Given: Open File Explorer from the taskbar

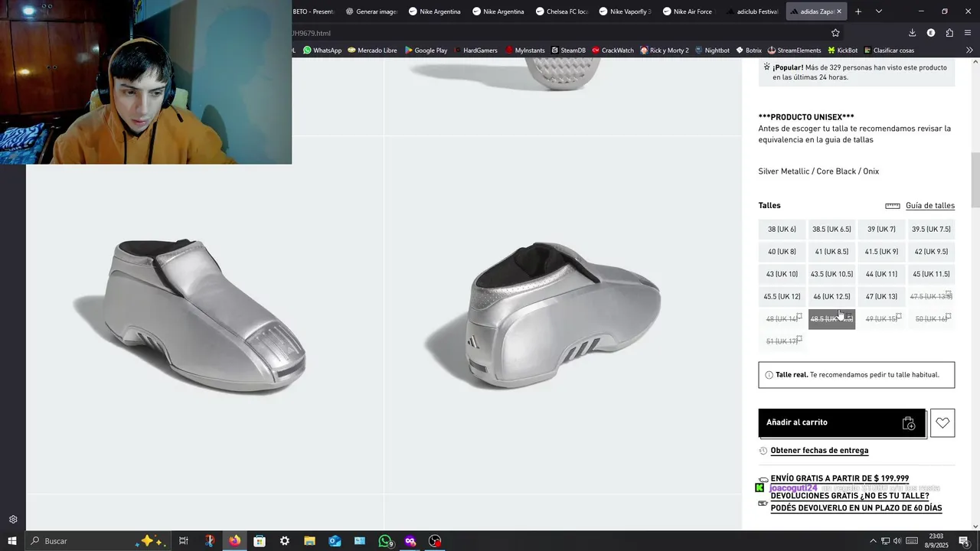Looking at the screenshot, I should (309, 541).
